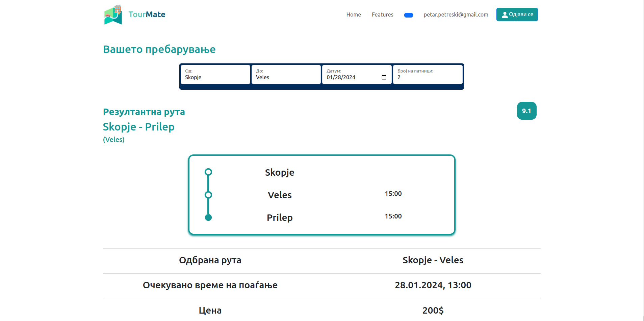Click the Skopje route start circle marker
644x321 pixels.
(208, 172)
